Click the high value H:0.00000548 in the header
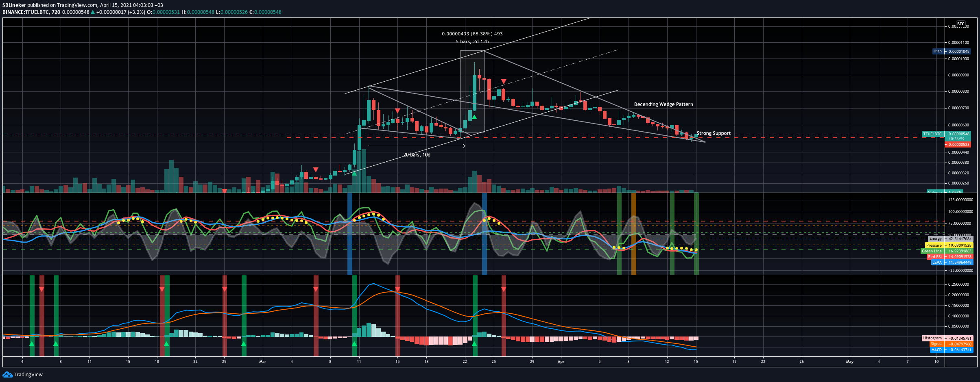Viewport: 980px width, 382px height. [198, 12]
